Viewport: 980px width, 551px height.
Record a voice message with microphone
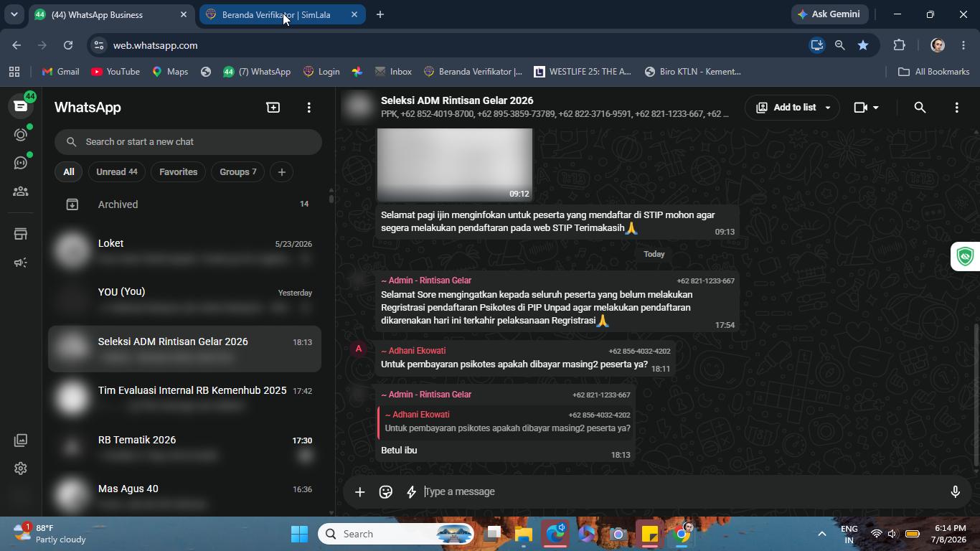pos(955,491)
